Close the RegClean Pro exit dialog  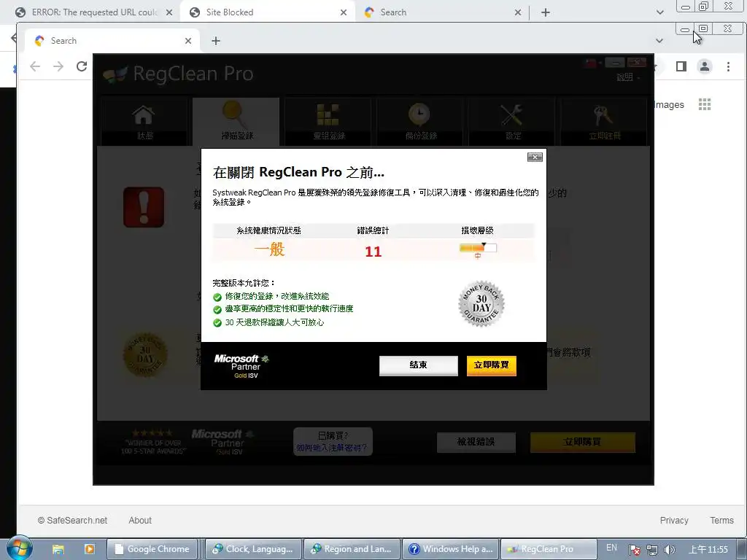pyautogui.click(x=535, y=157)
